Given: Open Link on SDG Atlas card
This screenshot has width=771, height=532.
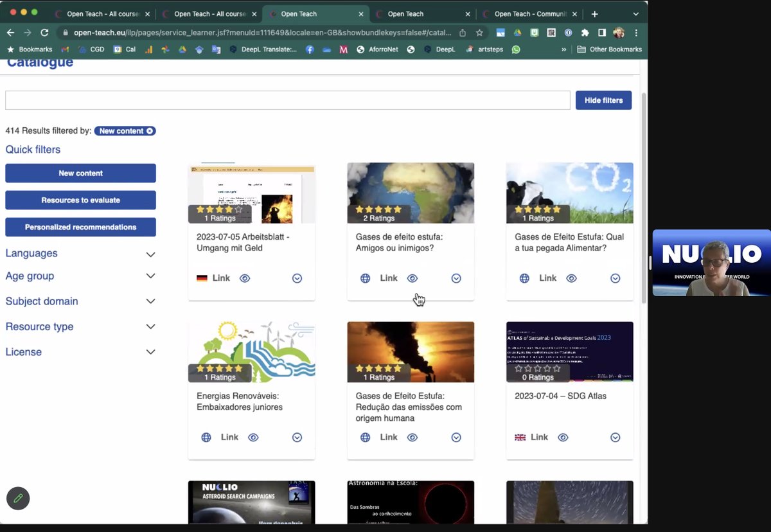Looking at the screenshot, I should tap(539, 438).
